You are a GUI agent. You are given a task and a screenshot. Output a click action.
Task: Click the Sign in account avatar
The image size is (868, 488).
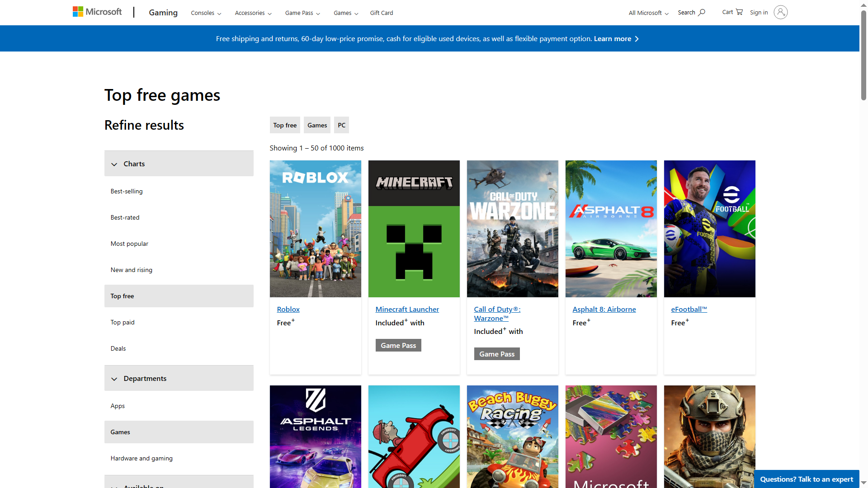coord(780,12)
